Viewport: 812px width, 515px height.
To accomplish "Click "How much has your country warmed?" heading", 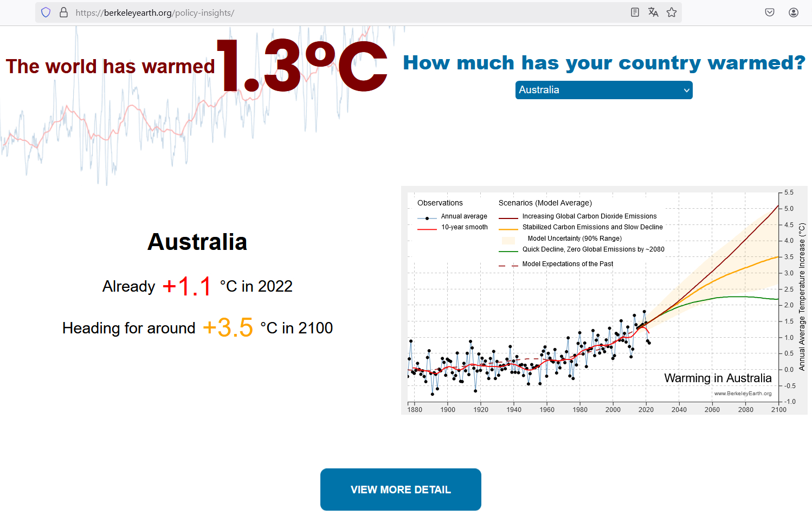I will pos(604,63).
